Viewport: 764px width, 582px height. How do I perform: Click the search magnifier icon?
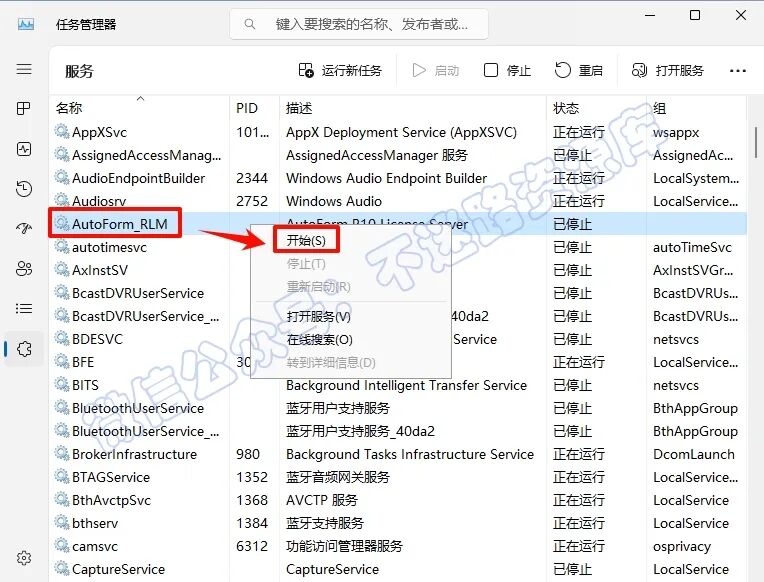[x=249, y=23]
